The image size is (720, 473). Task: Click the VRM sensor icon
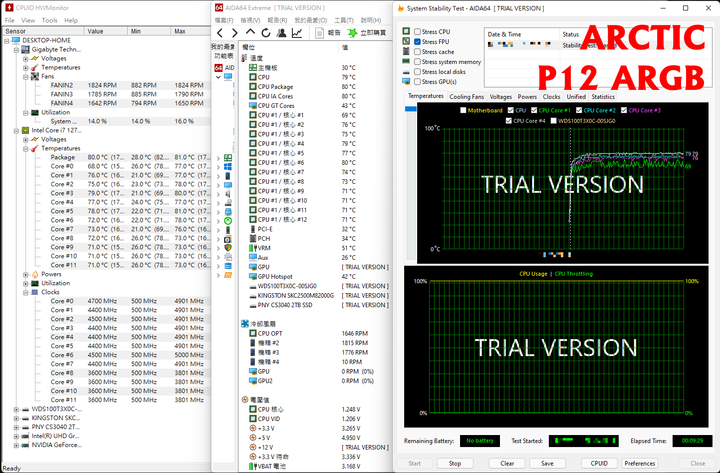click(253, 248)
